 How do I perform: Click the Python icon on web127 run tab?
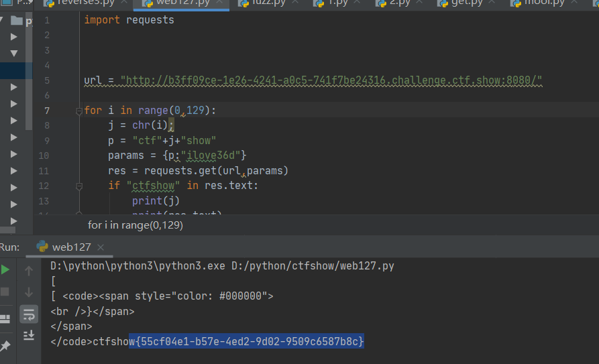point(42,247)
